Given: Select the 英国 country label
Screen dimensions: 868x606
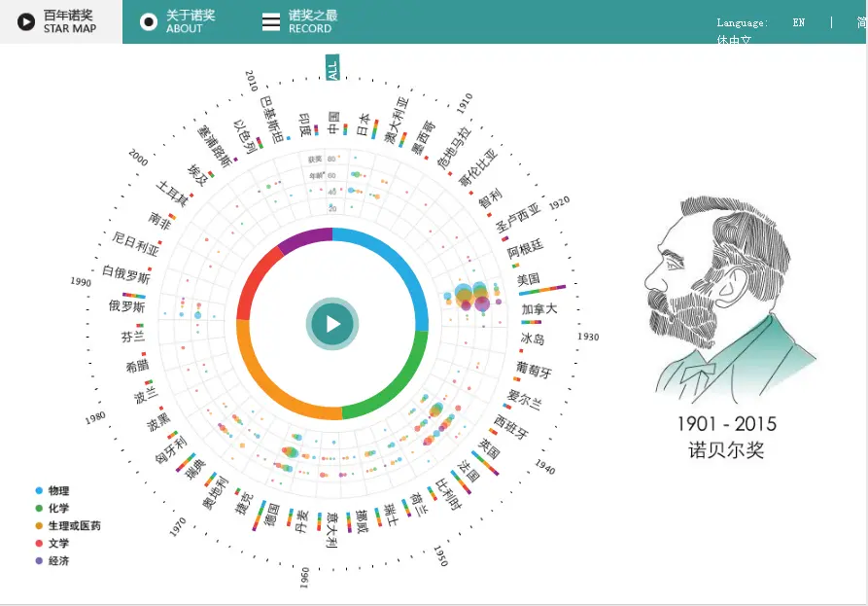Looking at the screenshot, I should click(x=489, y=449).
